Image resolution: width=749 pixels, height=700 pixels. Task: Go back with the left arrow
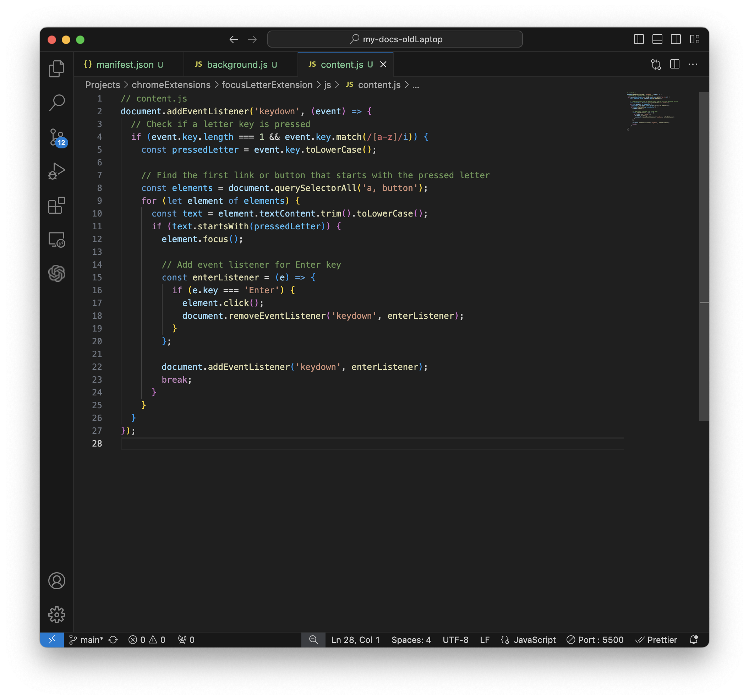coord(234,39)
